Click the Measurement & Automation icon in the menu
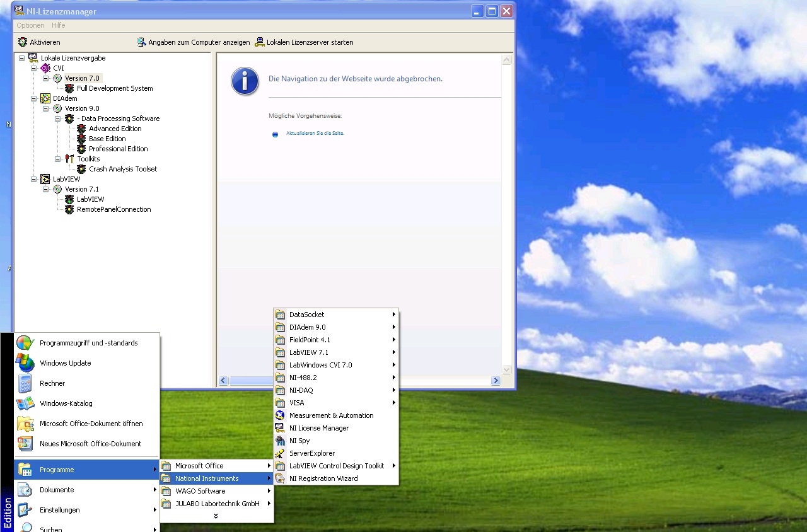 pos(281,415)
